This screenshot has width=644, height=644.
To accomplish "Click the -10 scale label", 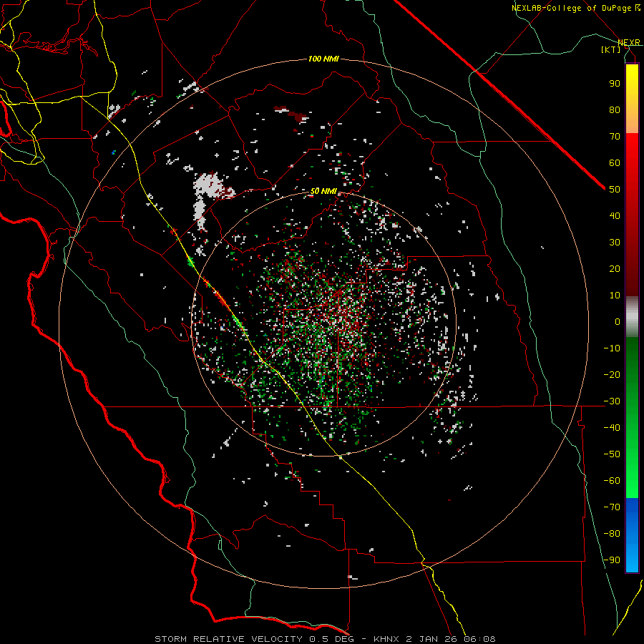I will point(612,348).
